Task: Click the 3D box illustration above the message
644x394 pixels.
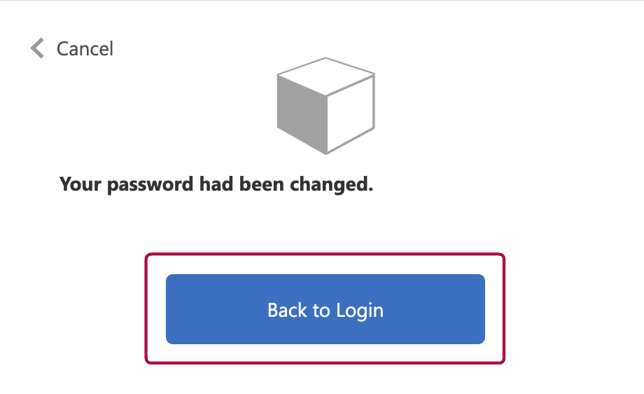Action: pos(326,106)
